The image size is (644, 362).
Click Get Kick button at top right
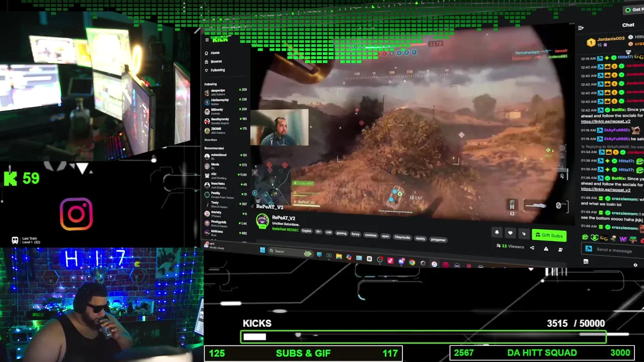634,10
